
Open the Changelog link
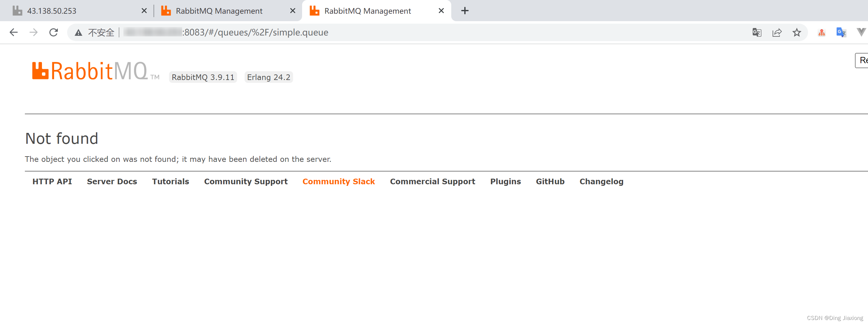pyautogui.click(x=601, y=181)
